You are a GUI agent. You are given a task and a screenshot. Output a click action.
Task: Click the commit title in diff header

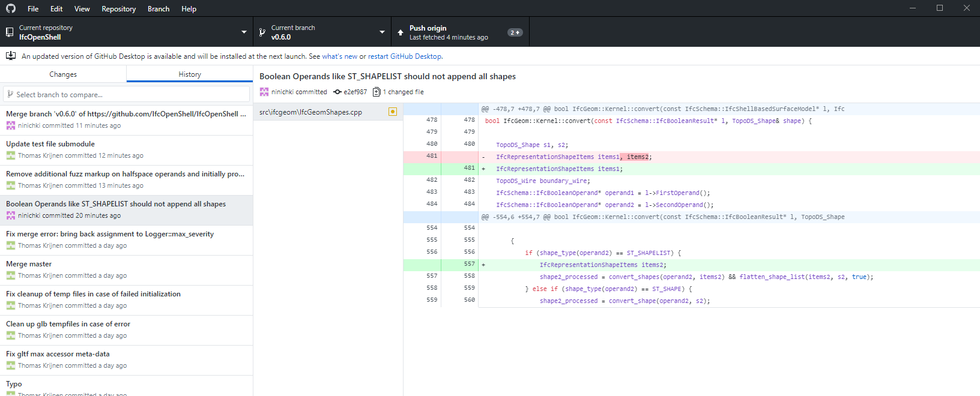[x=387, y=76]
